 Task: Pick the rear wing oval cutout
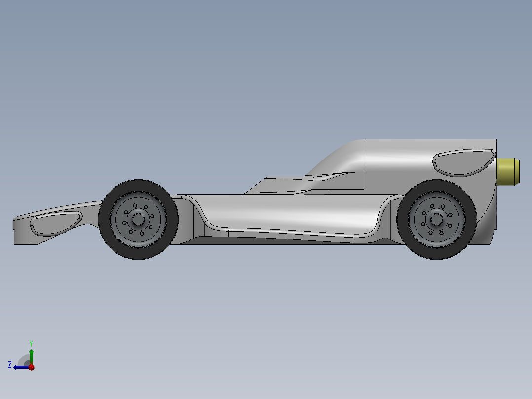click(464, 162)
